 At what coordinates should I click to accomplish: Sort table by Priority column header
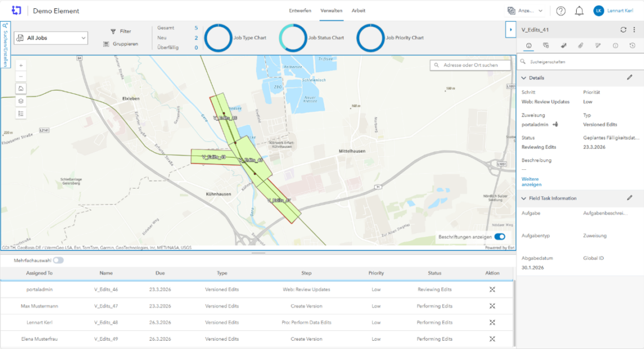(x=376, y=273)
